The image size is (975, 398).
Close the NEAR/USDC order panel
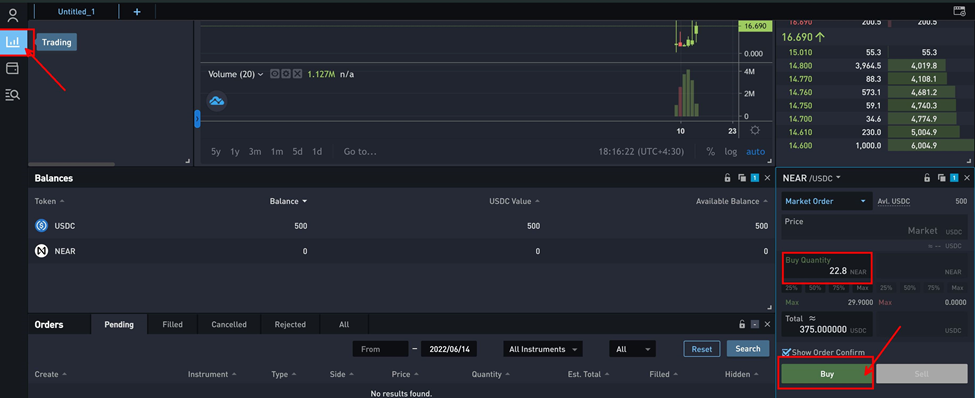pyautogui.click(x=967, y=178)
